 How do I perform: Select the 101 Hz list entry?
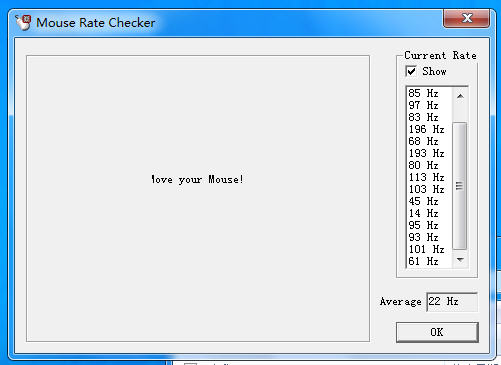[x=429, y=249]
